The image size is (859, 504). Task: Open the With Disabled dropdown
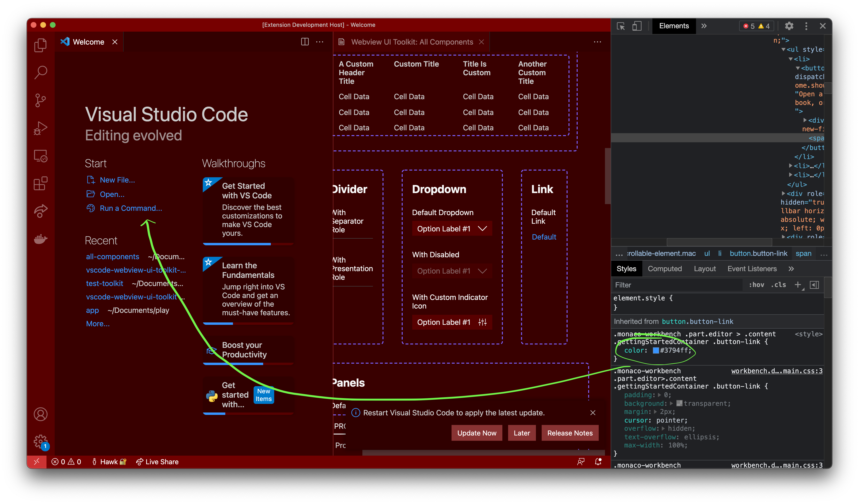[x=452, y=271]
